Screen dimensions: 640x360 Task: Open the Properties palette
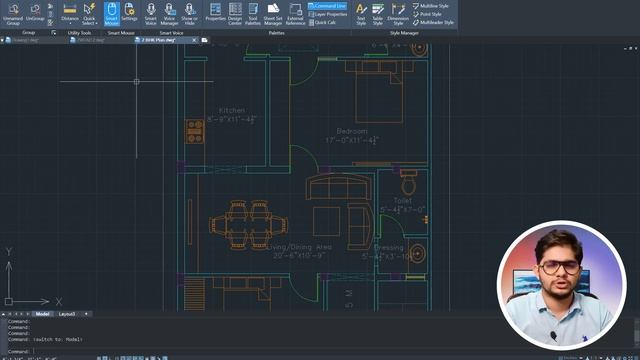coord(216,12)
